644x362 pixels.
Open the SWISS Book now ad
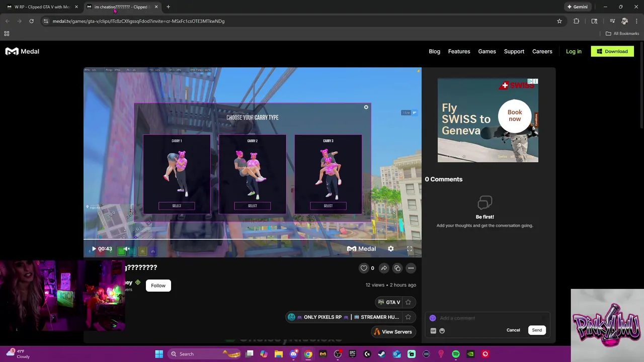(x=514, y=116)
